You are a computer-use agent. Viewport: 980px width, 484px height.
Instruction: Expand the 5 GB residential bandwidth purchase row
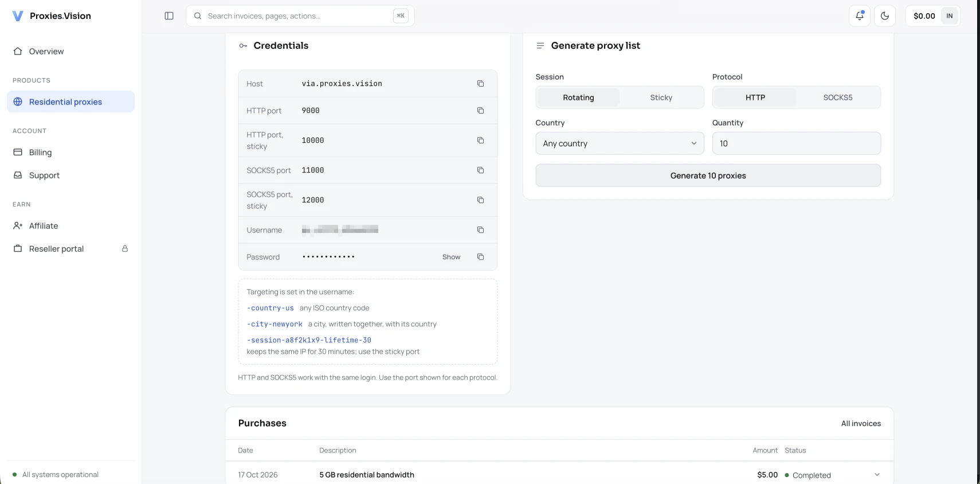[x=877, y=475]
